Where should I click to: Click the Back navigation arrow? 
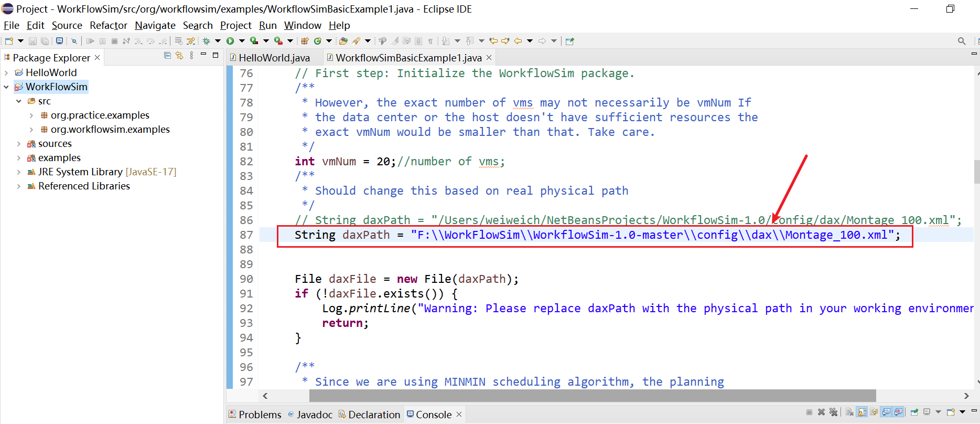(518, 41)
